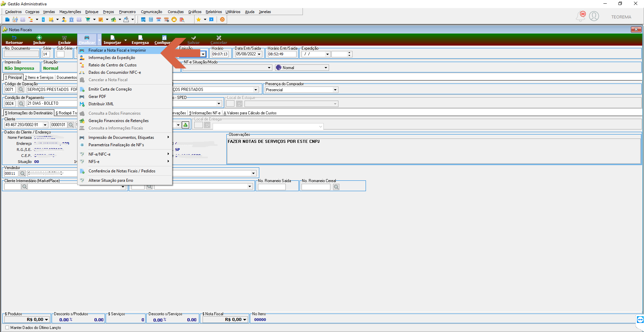Select Gerar PDF from menu
Screen dimensions: 644x332
(125, 97)
